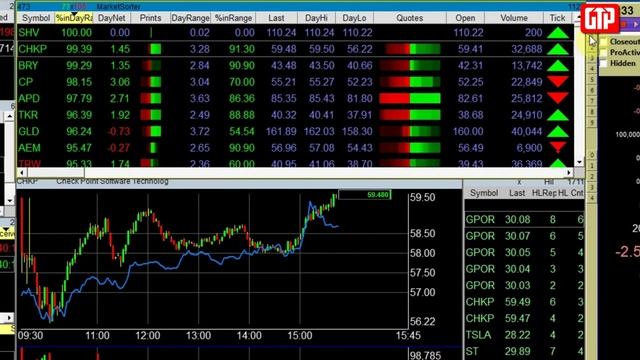Select the GPOR 30.03 row in side list
This screenshot has height=360, width=640.
click(x=524, y=285)
